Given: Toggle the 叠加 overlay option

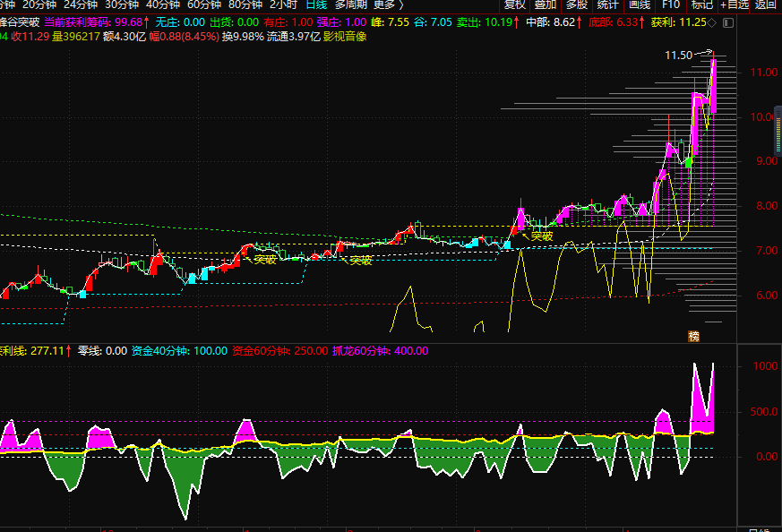Looking at the screenshot, I should (x=546, y=4).
